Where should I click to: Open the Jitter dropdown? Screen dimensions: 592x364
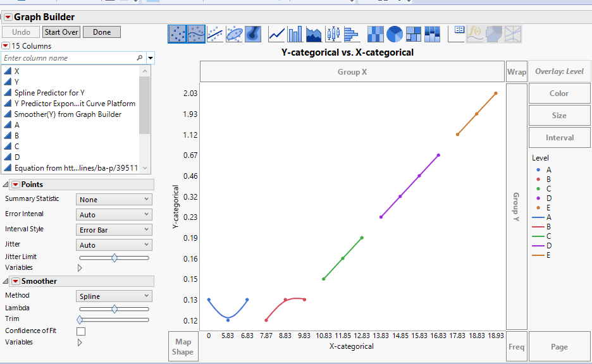[114, 245]
